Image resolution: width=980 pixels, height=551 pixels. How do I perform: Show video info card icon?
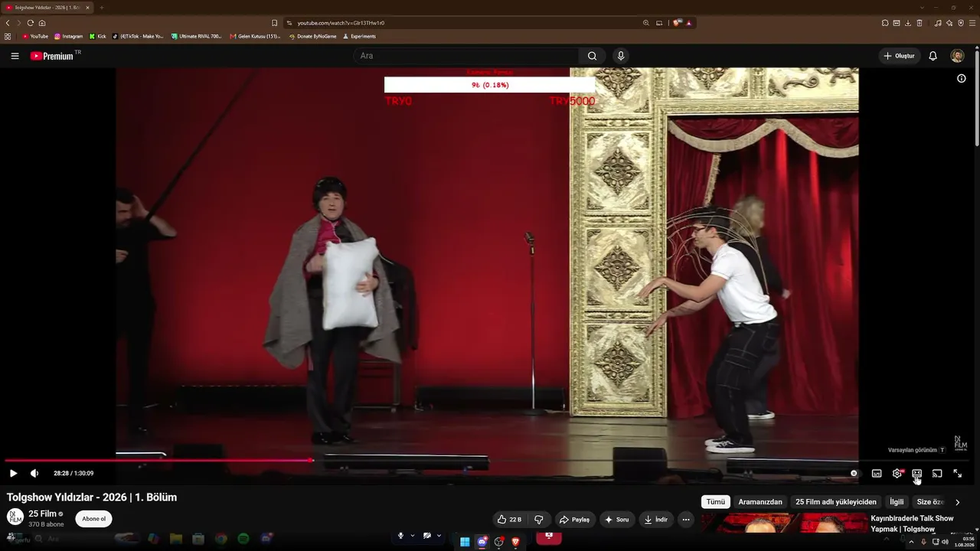[x=962, y=78]
